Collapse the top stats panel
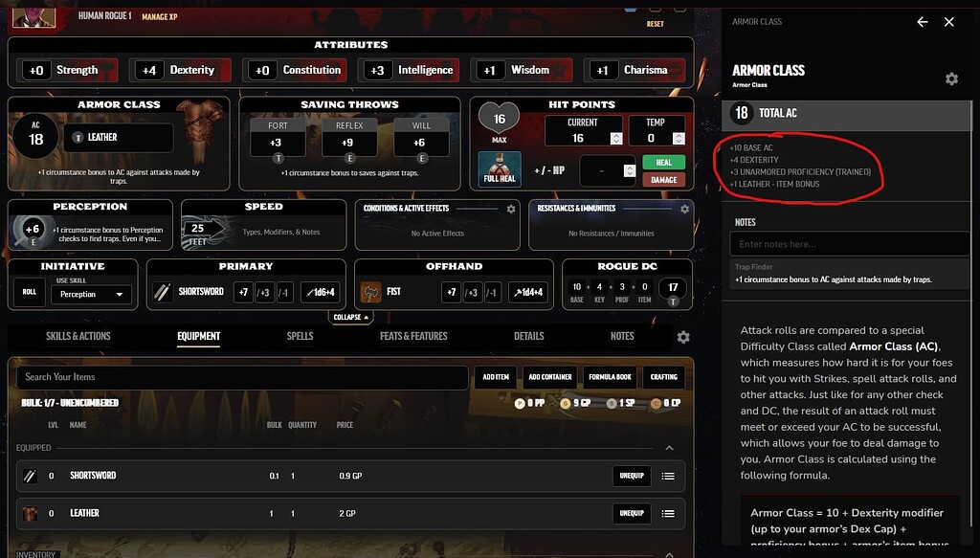The image size is (980, 558). [349, 317]
